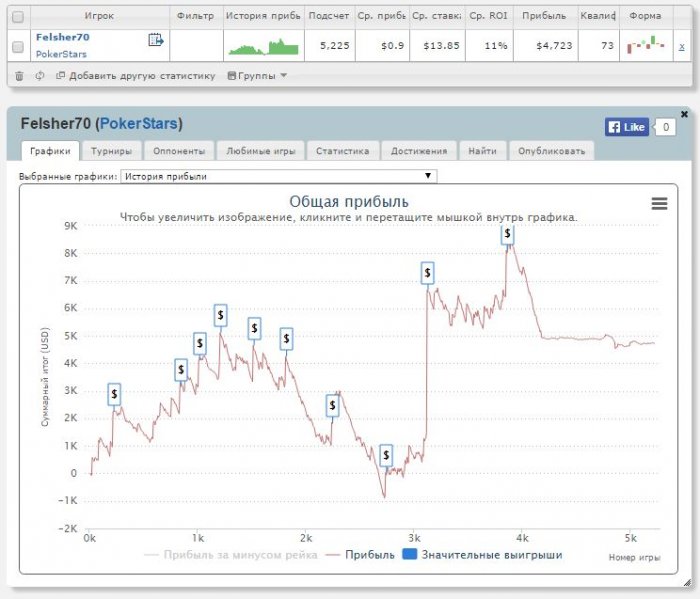Click the $ marker near 5K before 1k
The image size is (700, 599).
[200, 343]
